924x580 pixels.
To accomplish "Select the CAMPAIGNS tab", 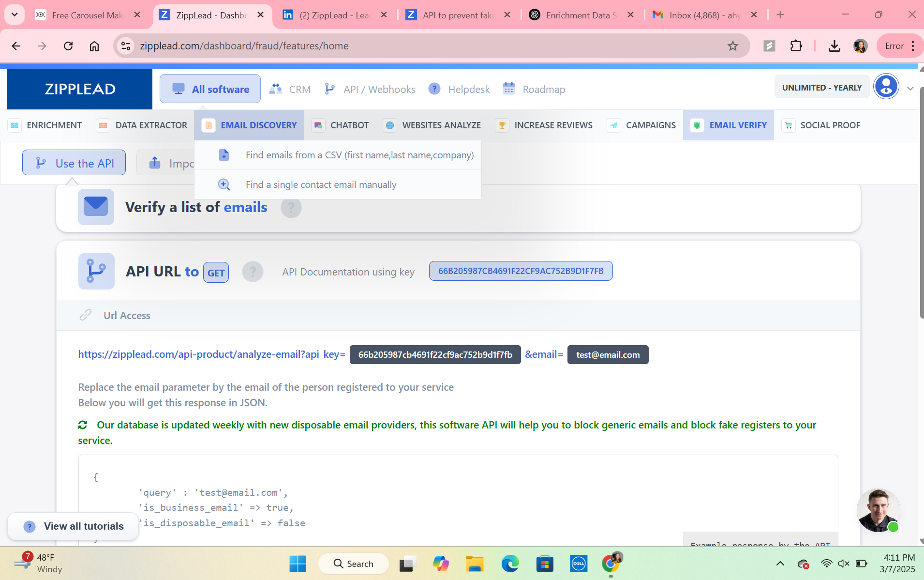I will [x=642, y=125].
